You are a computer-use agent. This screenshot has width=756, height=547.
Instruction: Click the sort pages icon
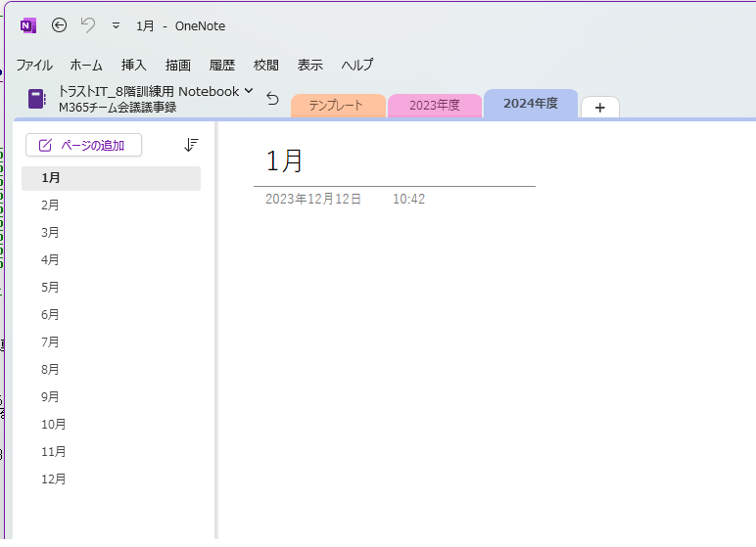(x=191, y=145)
